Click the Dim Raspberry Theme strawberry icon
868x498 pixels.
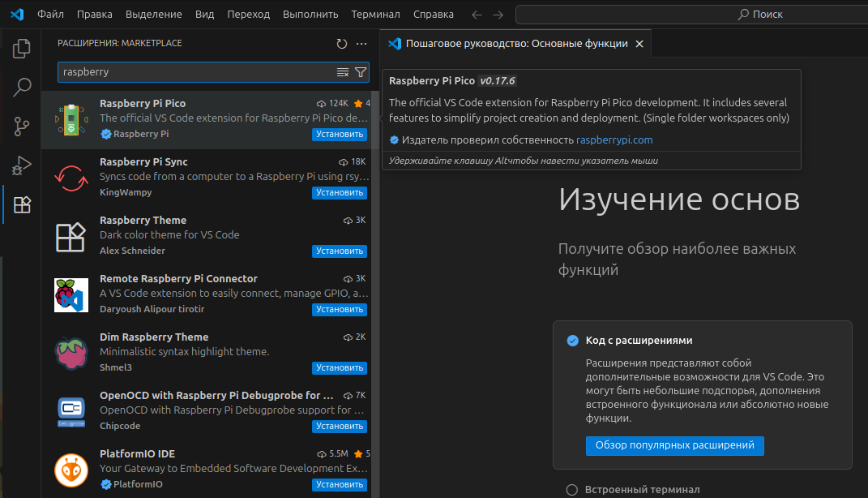(x=71, y=353)
